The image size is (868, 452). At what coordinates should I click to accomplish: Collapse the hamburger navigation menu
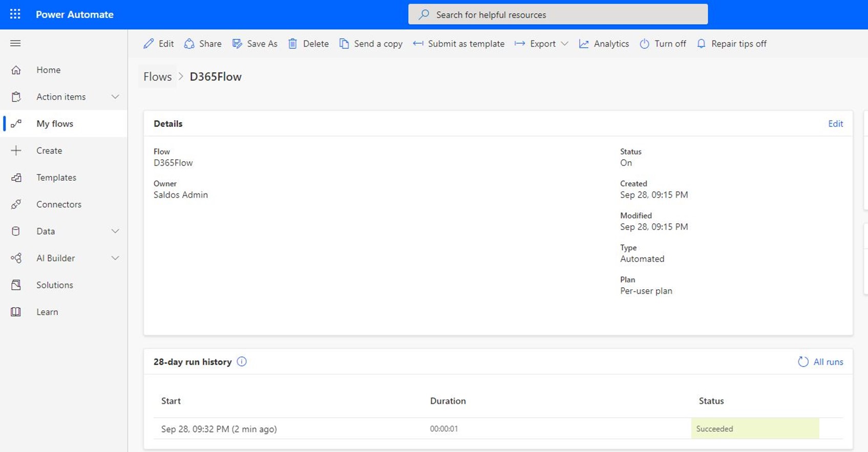click(x=15, y=44)
